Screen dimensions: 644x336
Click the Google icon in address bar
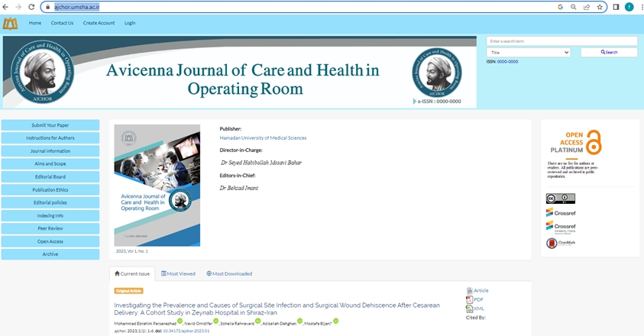tap(560, 7)
